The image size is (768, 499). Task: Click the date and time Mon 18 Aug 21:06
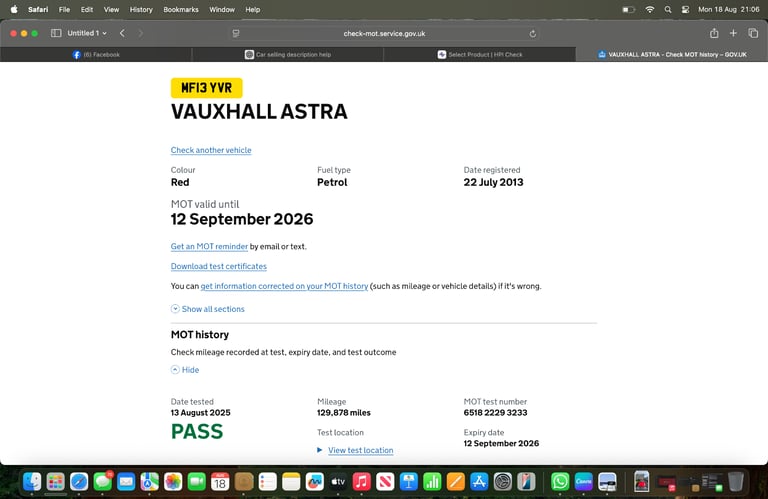pyautogui.click(x=728, y=9)
